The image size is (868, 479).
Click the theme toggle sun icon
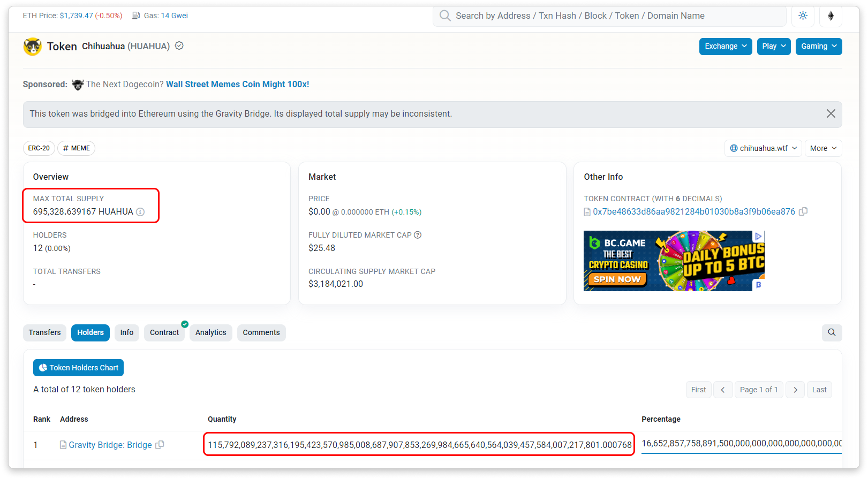coord(803,16)
